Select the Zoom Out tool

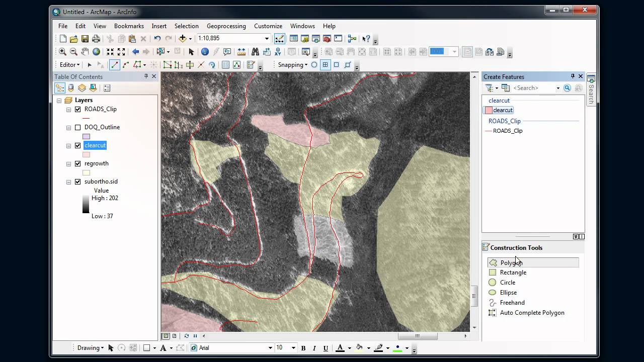[73, 52]
